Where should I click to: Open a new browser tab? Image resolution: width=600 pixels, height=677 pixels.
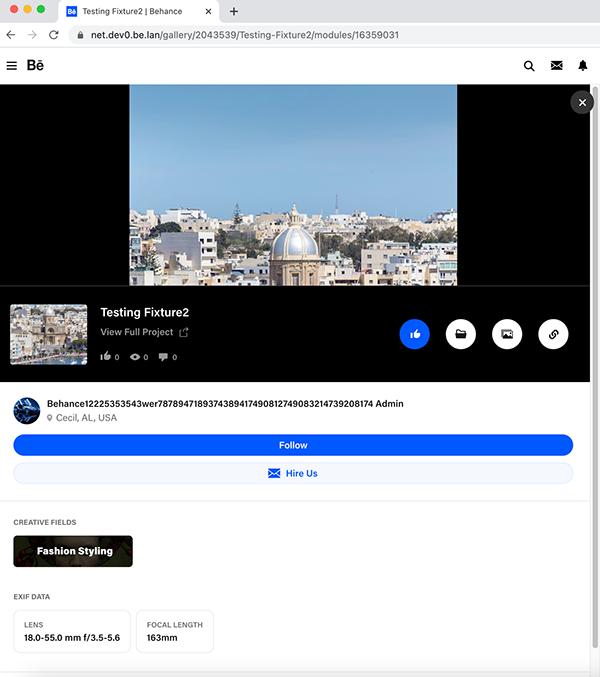click(x=234, y=11)
